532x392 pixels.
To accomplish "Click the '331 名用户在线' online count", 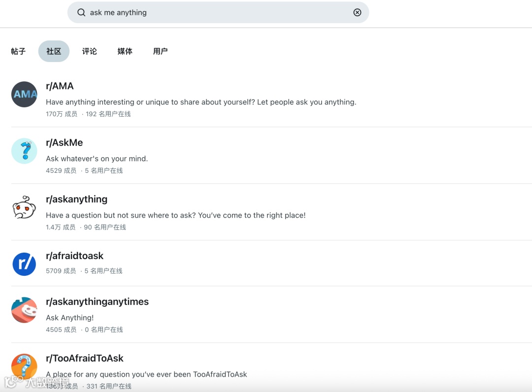I will pos(109,386).
